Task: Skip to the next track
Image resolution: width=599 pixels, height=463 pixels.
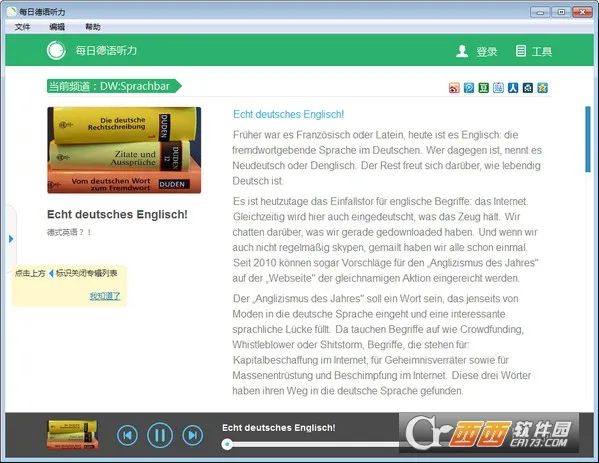Action: (x=193, y=435)
